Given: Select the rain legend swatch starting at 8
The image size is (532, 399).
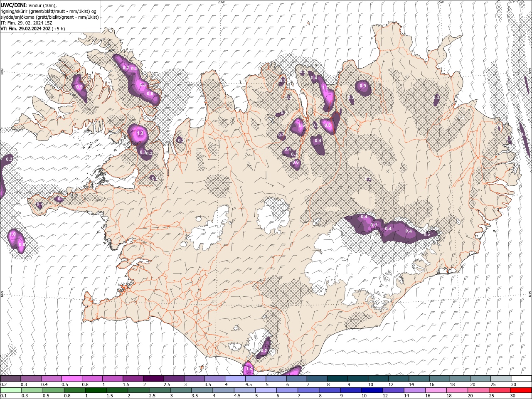Looking at the screenshot, I should 330,390.
